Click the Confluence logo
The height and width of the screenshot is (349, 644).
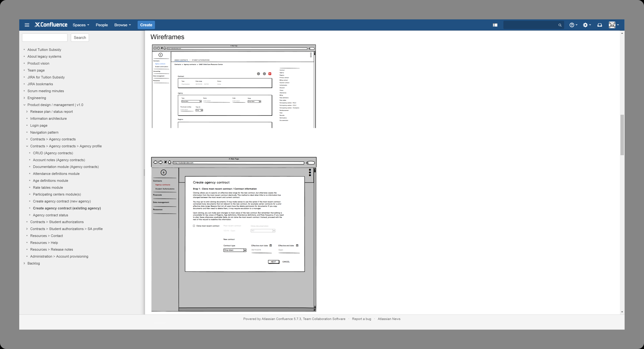(x=51, y=25)
